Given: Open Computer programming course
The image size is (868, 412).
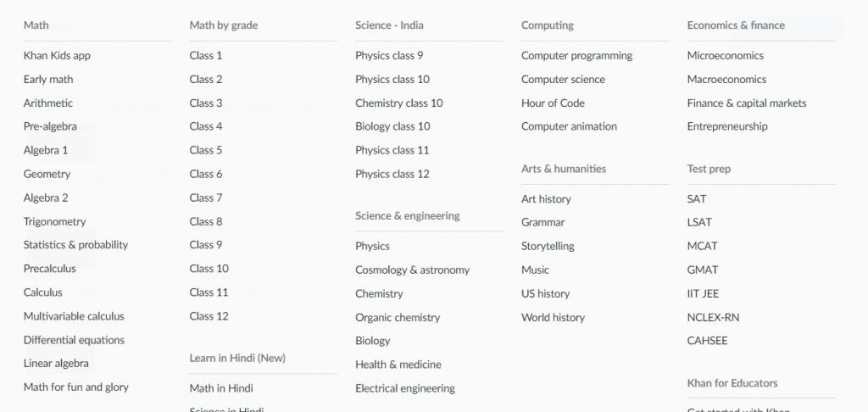Looking at the screenshot, I should [576, 56].
